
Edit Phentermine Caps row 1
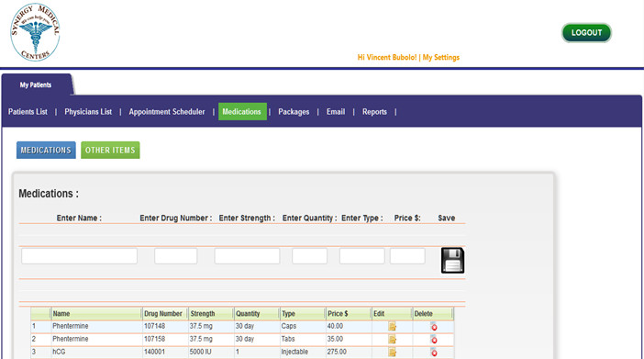point(393,327)
